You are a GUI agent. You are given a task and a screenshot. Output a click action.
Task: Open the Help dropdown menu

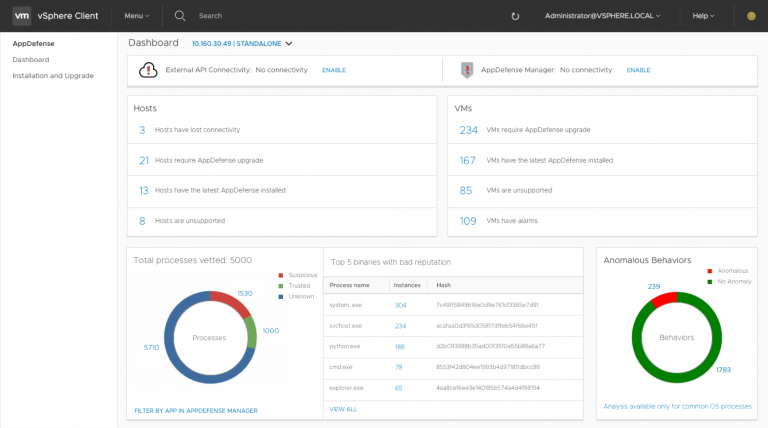[x=703, y=16]
